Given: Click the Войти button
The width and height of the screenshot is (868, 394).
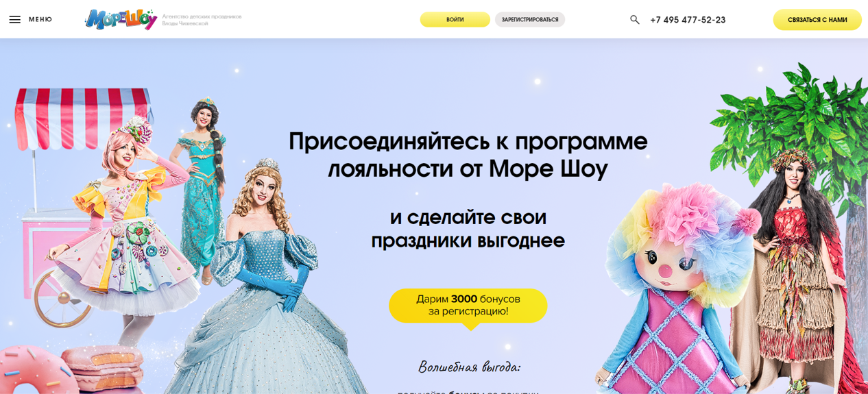Looking at the screenshot, I should pos(455,19).
